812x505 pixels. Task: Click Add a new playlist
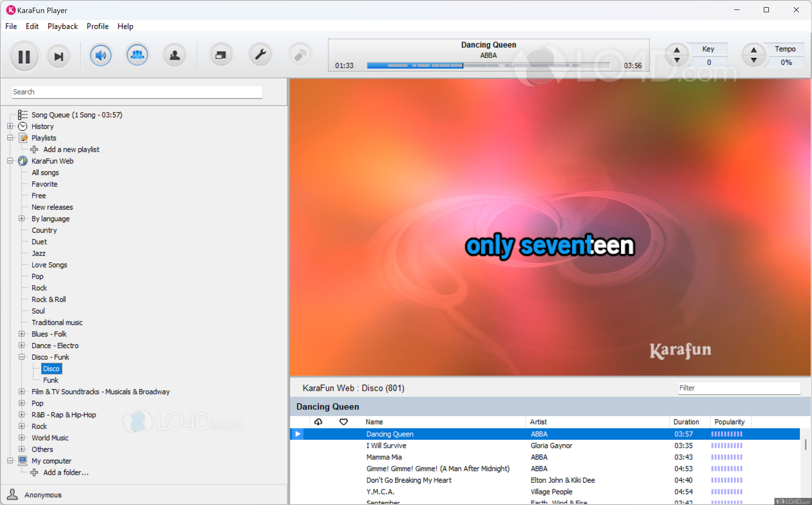tap(71, 149)
